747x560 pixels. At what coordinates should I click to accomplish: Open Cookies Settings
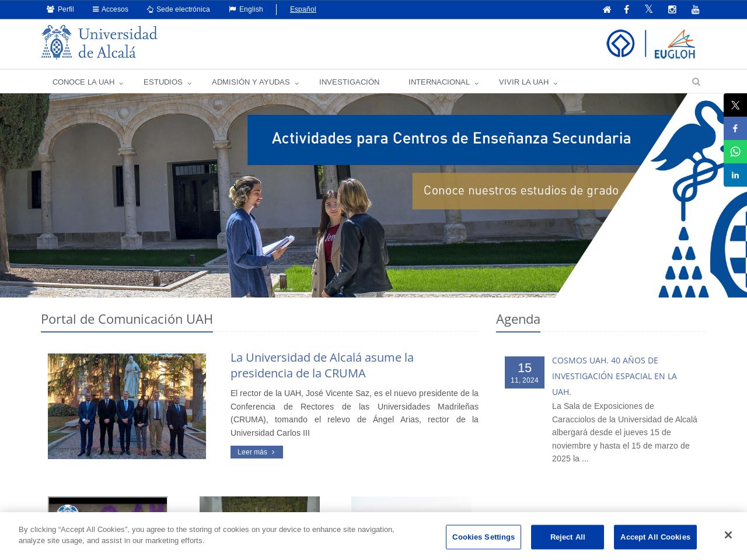tap(483, 537)
